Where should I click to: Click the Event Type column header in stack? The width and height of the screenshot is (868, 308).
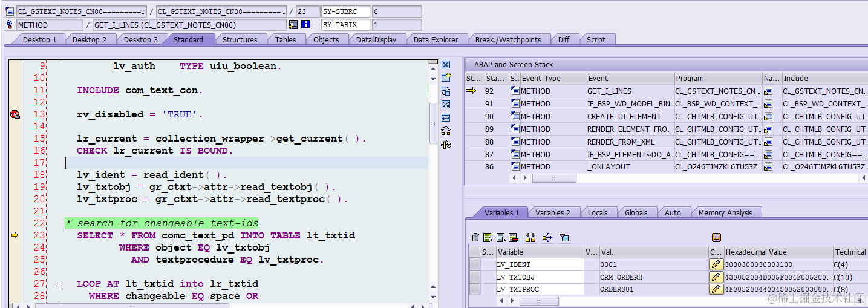[x=553, y=79]
